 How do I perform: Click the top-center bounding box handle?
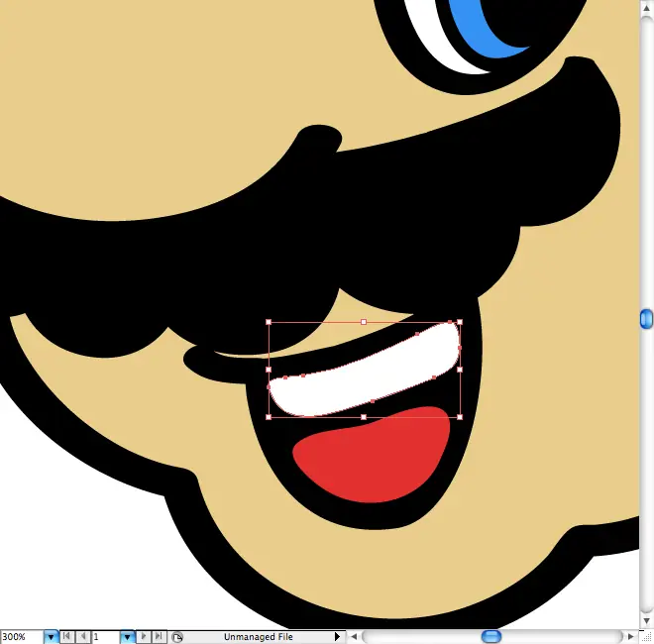(364, 322)
